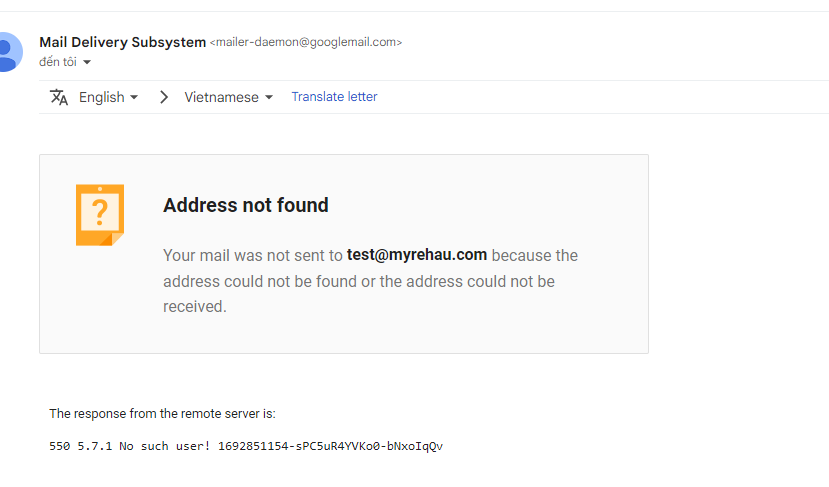
Task: Click the error tracking ID starting with 1692851154
Action: click(x=330, y=446)
